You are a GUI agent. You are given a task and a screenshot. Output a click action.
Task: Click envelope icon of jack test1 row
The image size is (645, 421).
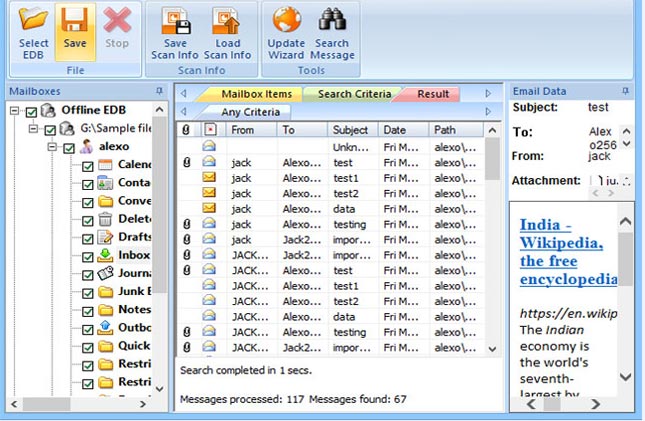point(209,177)
